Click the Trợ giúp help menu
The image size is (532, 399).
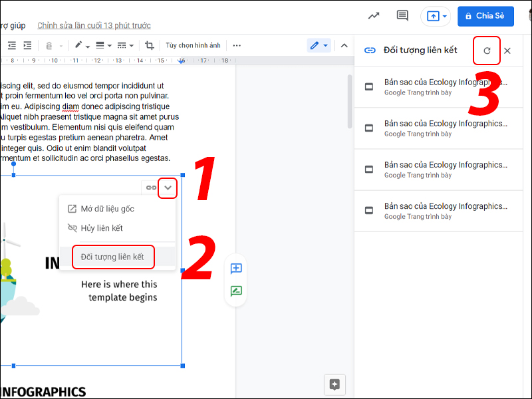tap(13, 25)
